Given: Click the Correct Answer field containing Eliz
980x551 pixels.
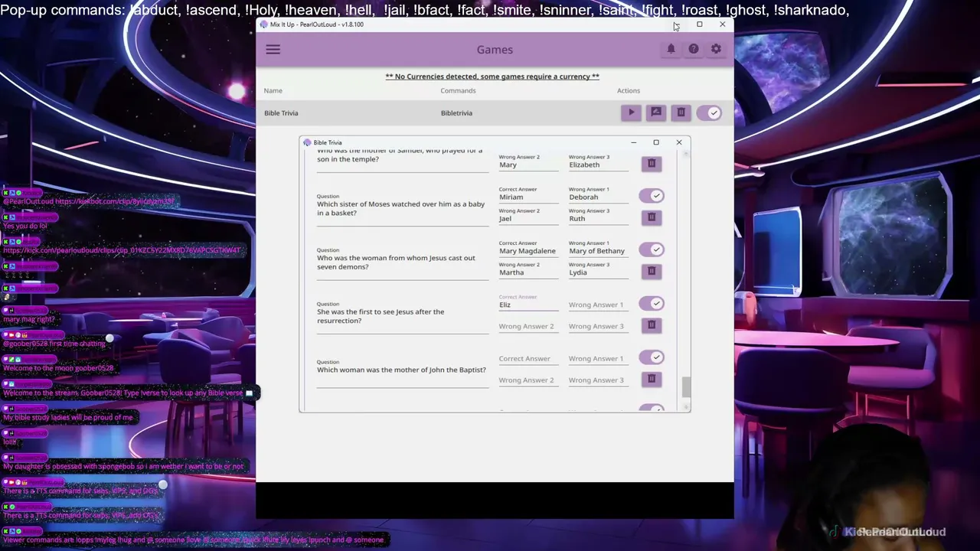Looking at the screenshot, I should click(528, 305).
